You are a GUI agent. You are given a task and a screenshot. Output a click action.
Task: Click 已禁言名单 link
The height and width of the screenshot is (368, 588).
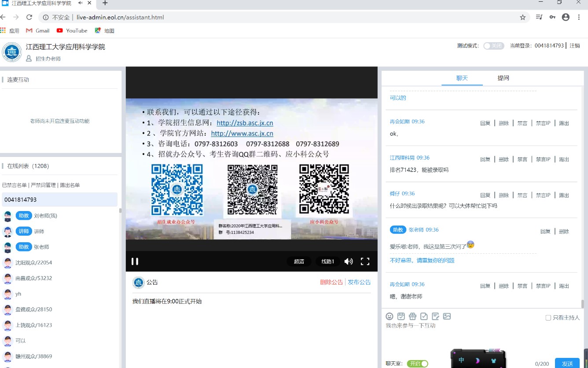(x=15, y=185)
